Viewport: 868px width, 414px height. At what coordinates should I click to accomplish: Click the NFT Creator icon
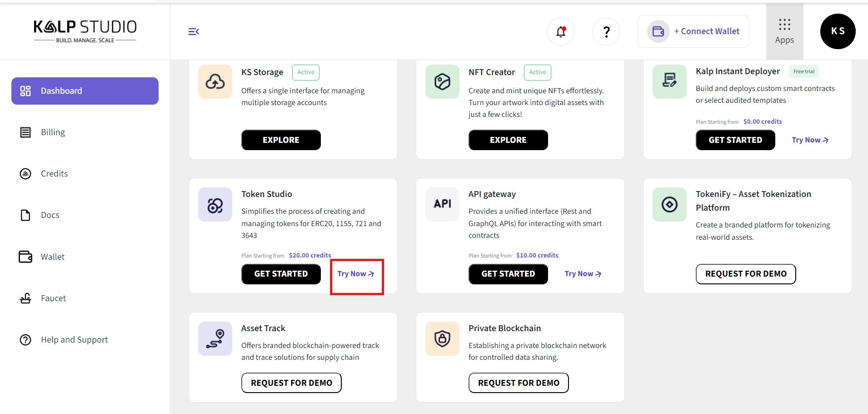coord(442,82)
